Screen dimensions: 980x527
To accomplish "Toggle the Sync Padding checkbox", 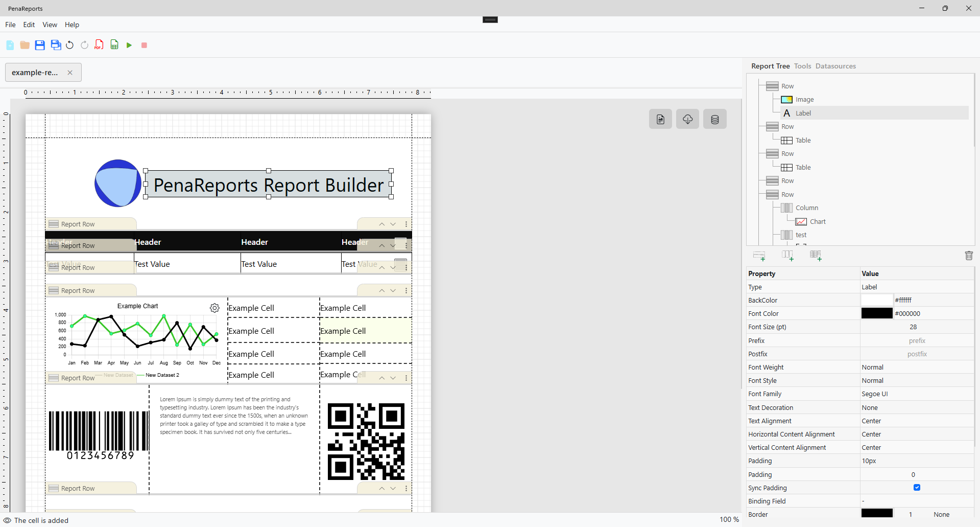I will point(917,488).
